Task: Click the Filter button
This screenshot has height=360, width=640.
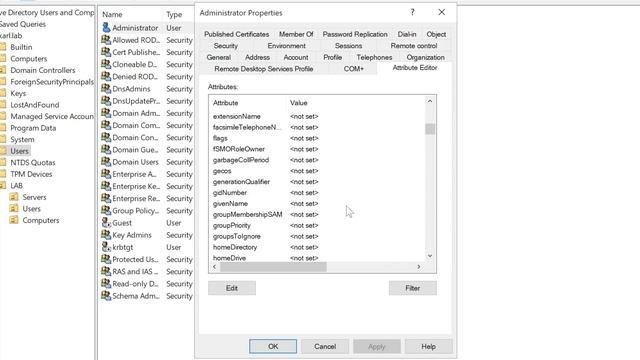Action: (412, 288)
